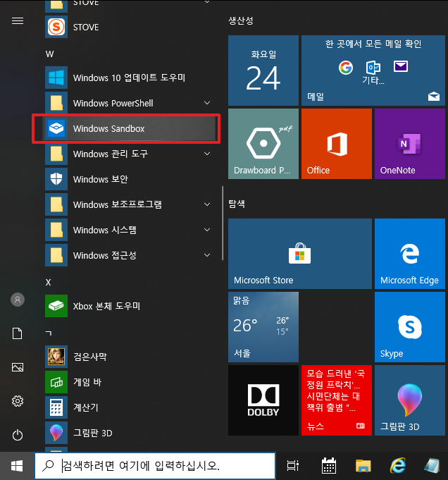
Task: Expand the Windows PowerShell folder
Action: (130, 103)
